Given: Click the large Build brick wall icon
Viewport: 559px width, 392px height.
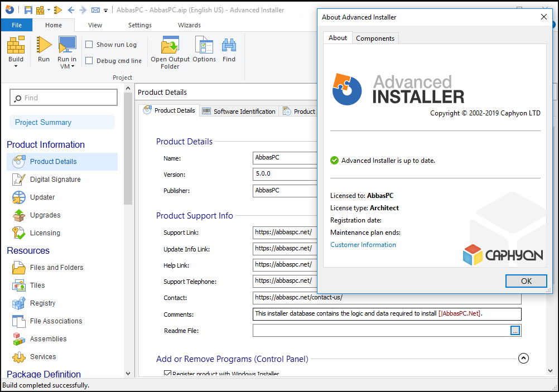Looking at the screenshot, I should (x=16, y=45).
